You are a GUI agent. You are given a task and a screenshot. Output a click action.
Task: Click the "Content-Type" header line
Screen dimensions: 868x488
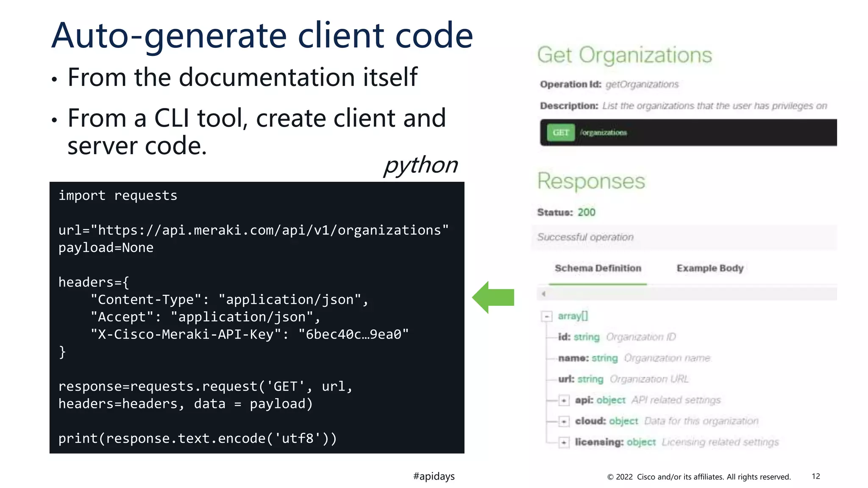pyautogui.click(x=230, y=300)
